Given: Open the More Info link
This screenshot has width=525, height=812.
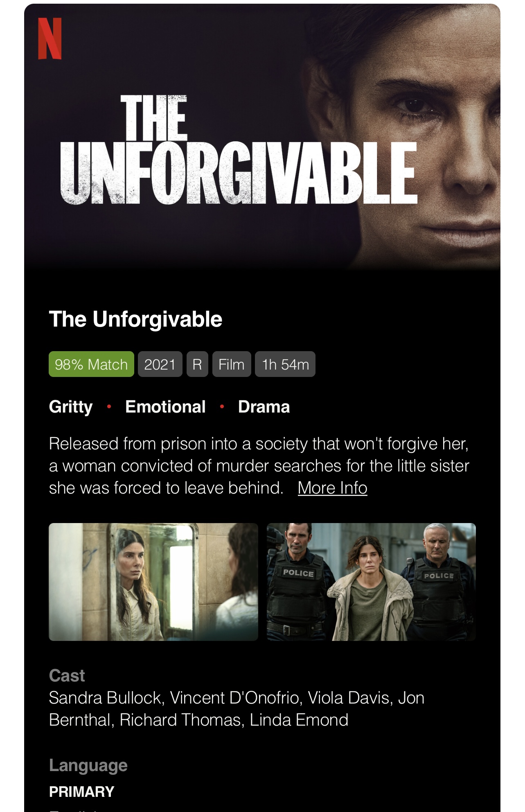Looking at the screenshot, I should point(332,488).
